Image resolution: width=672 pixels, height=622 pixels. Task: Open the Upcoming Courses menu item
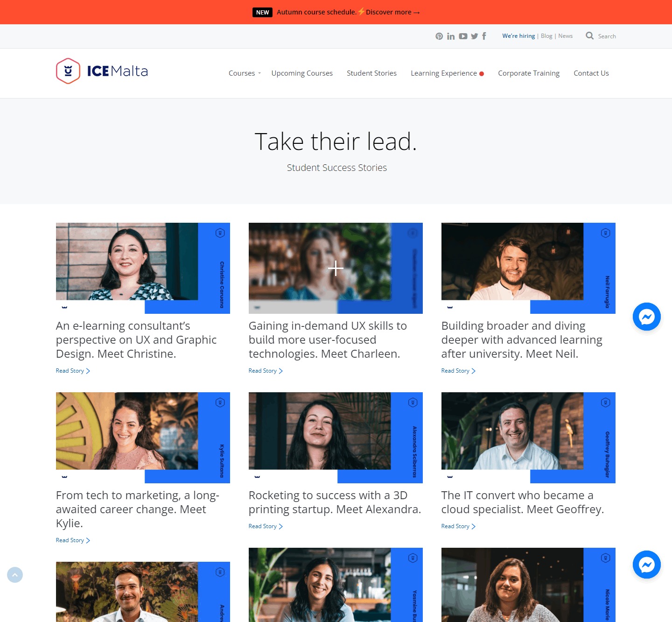coord(302,73)
